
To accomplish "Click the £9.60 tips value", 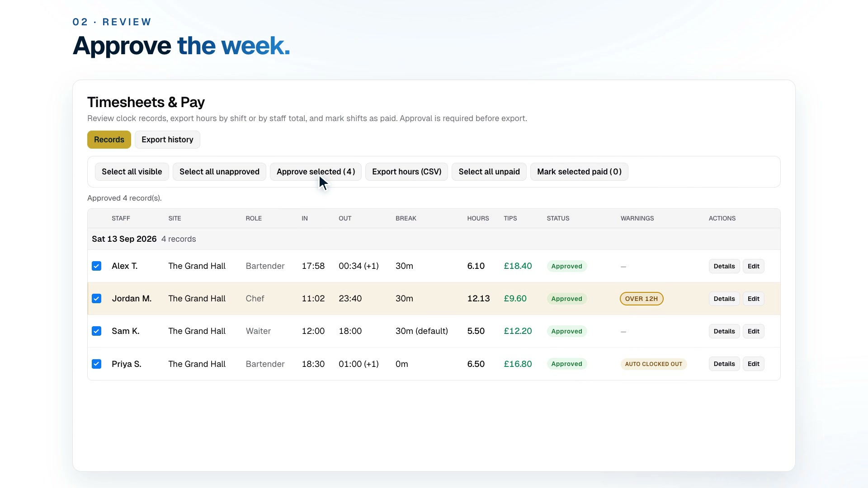I will tap(515, 299).
